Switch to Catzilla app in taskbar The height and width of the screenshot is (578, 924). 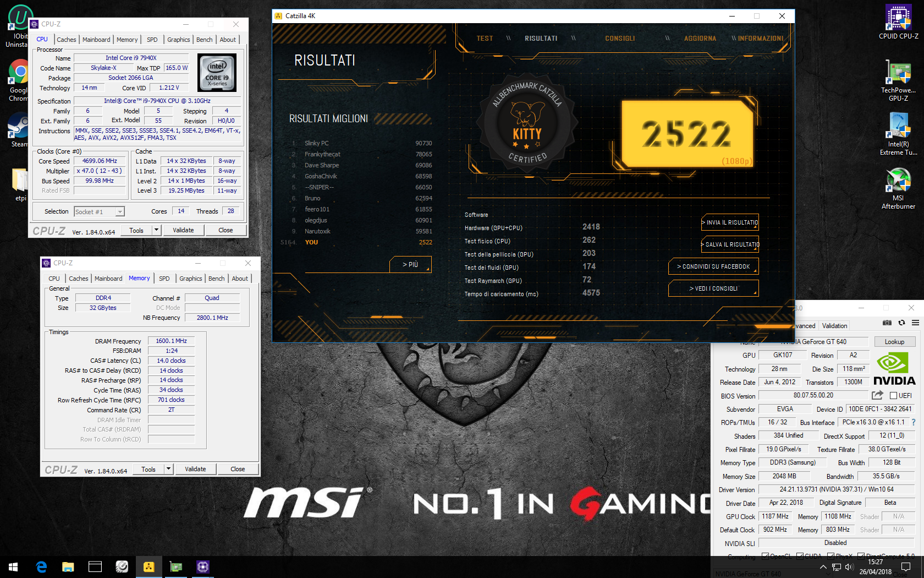coord(148,567)
